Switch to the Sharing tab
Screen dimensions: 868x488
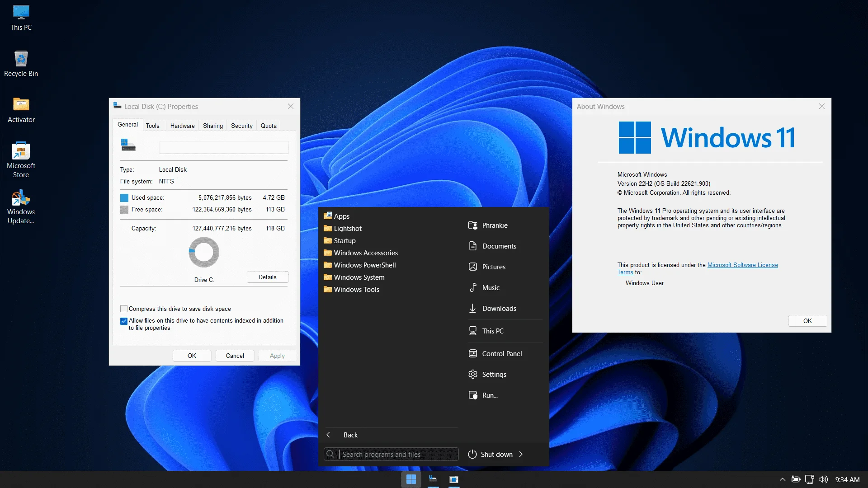coord(213,126)
